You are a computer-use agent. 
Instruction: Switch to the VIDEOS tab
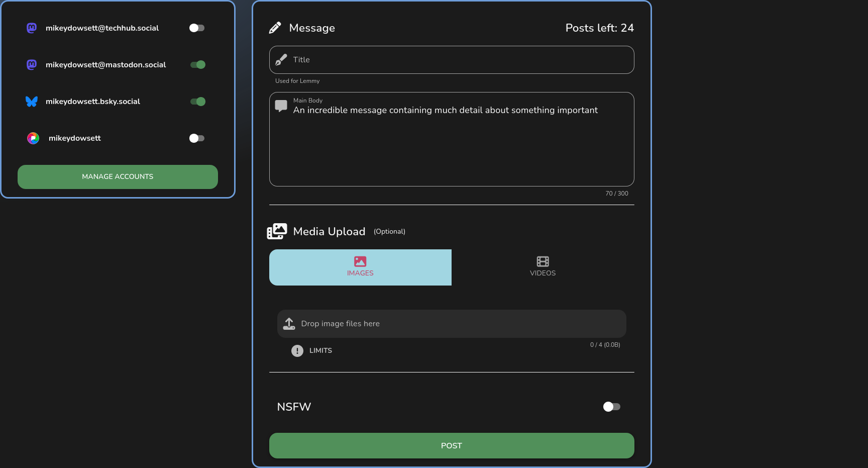[542, 267]
